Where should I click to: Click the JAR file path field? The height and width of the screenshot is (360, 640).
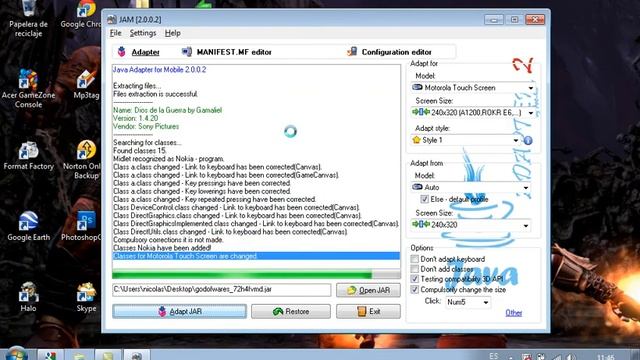pos(222,289)
